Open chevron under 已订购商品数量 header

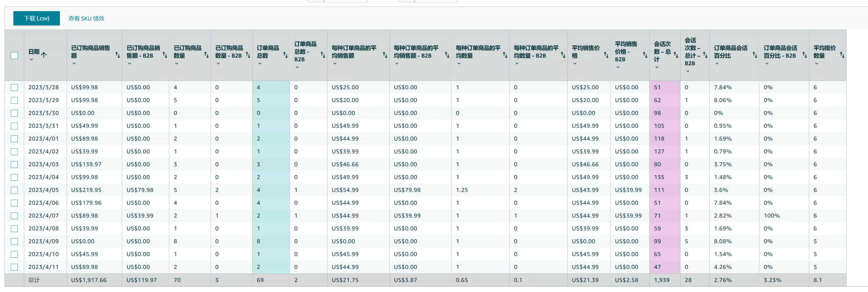177,63
